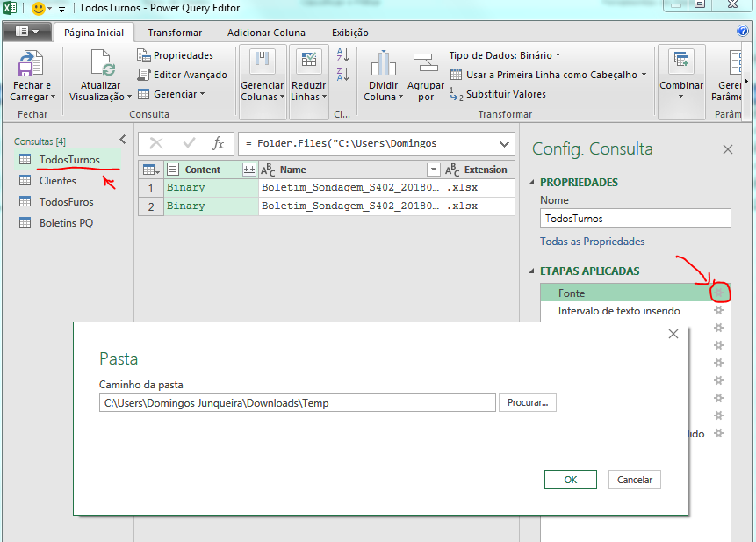Screen dimensions: 756x542
Task: Click Atualizar Visualização refresh icon
Action: 102,62
